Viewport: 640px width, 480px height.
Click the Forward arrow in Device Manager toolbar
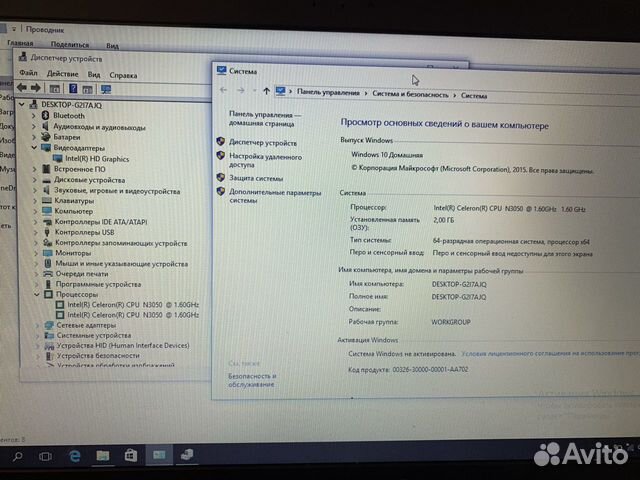pos(36,88)
